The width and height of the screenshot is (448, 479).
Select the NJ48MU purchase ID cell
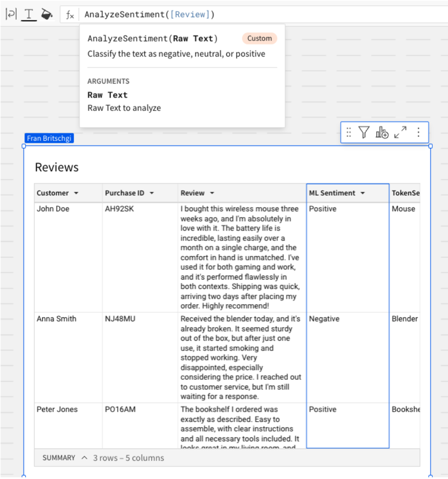[x=140, y=358]
